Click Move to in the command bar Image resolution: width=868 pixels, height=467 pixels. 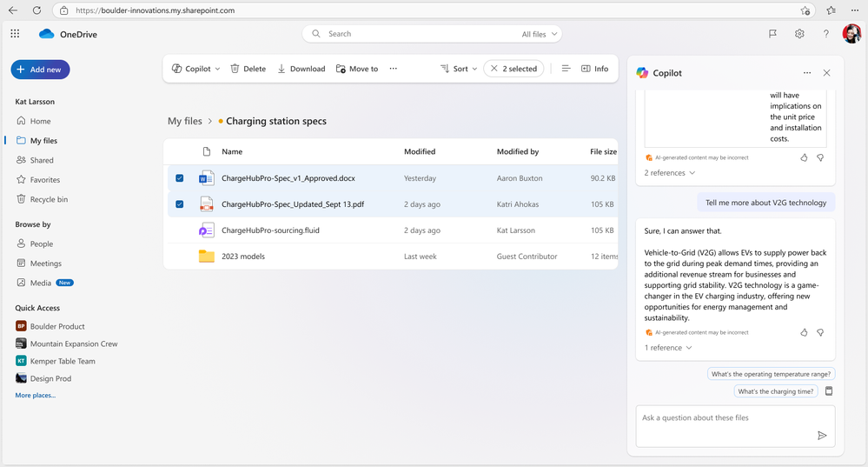[x=357, y=69]
